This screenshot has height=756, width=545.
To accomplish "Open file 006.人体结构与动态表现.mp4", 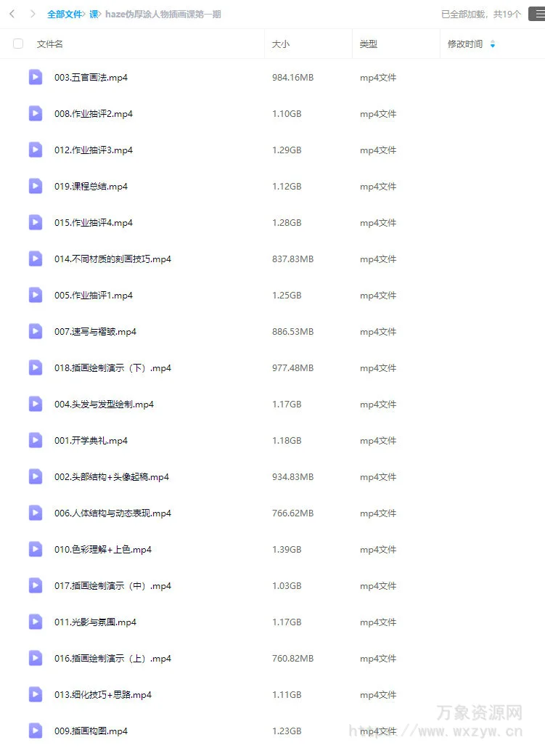I will click(112, 513).
